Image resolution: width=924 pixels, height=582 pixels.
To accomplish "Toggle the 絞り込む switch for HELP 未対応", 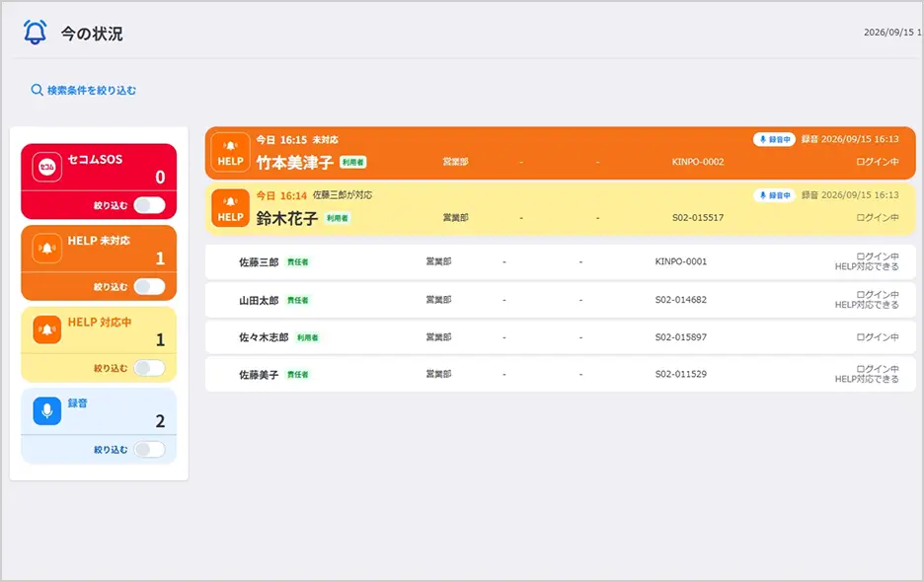I will [149, 286].
